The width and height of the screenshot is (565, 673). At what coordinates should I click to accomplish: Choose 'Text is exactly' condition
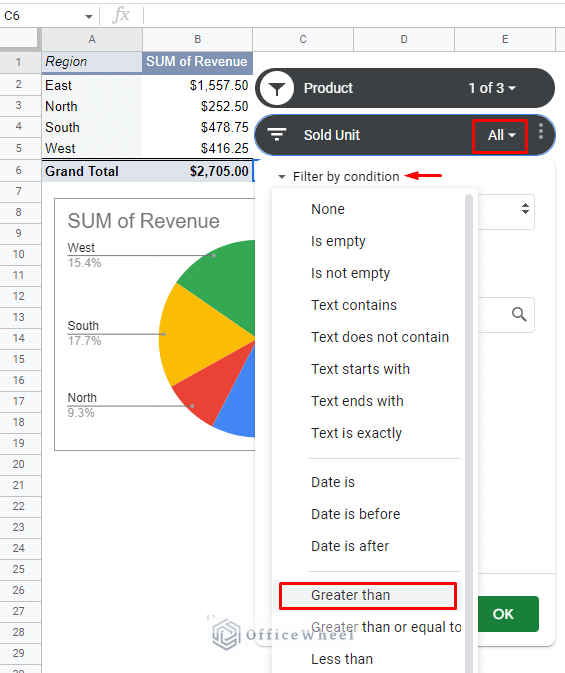point(356,433)
